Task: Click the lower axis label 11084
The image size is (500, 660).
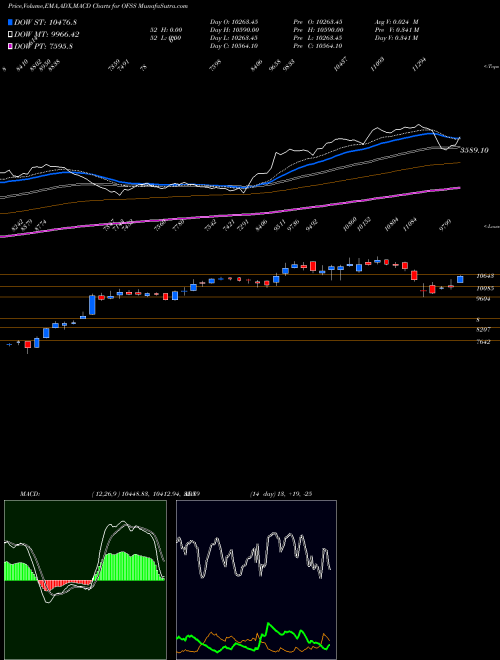Action: [410, 226]
